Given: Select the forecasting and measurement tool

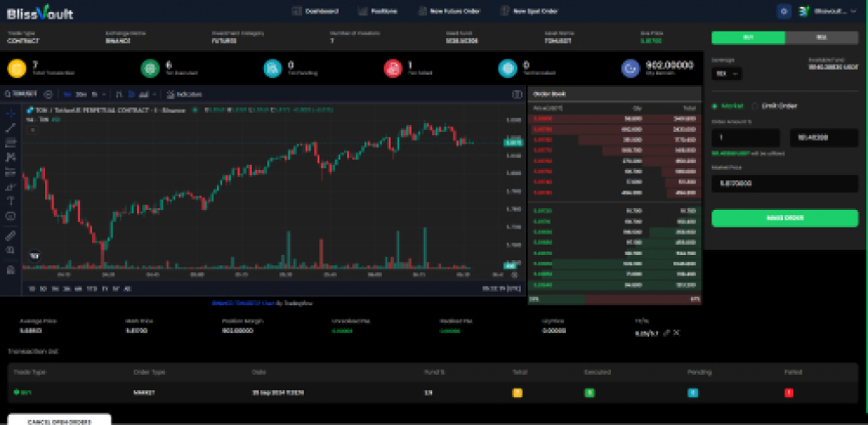Looking at the screenshot, I should click(10, 172).
